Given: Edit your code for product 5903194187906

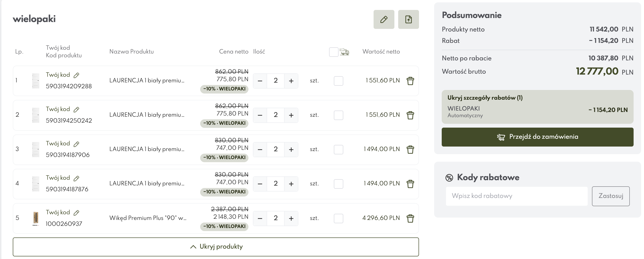Looking at the screenshot, I should point(76,144).
